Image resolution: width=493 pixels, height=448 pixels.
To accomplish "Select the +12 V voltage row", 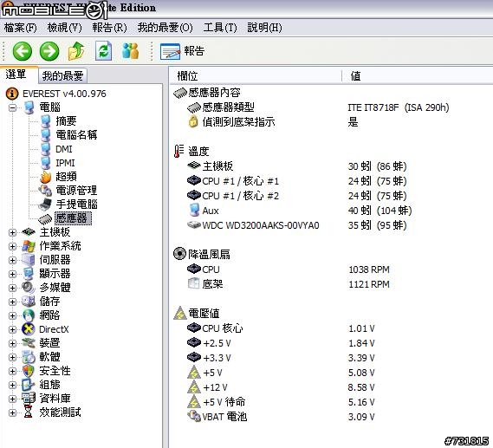I will pos(281,387).
